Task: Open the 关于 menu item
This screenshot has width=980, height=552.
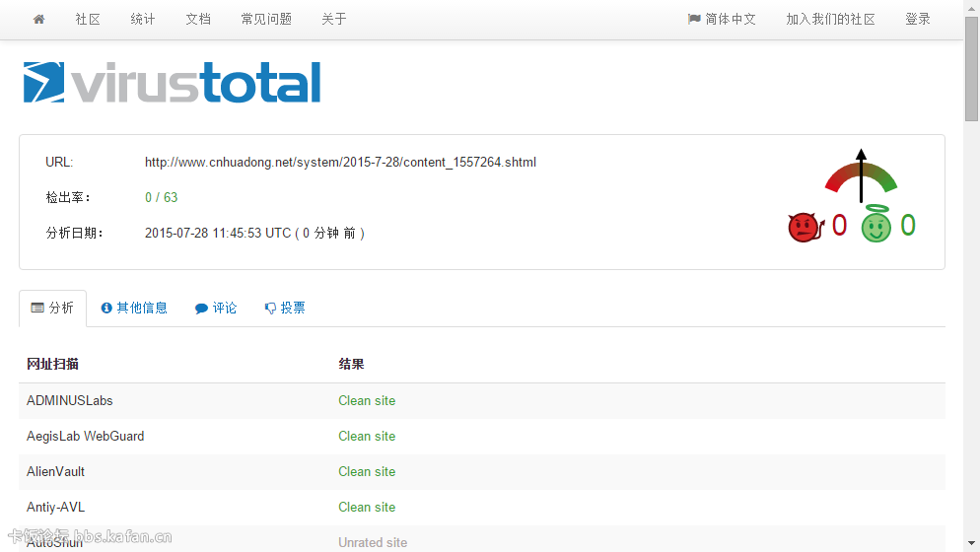Action: click(334, 20)
